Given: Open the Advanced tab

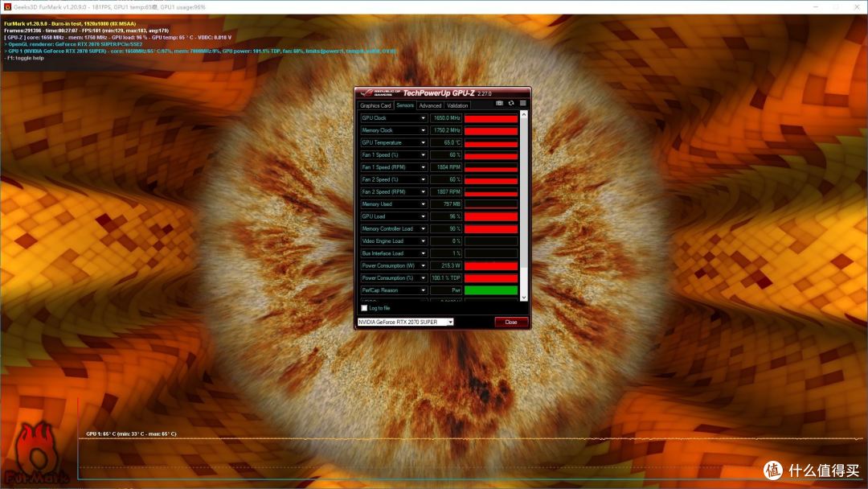Looking at the screenshot, I should tap(430, 105).
